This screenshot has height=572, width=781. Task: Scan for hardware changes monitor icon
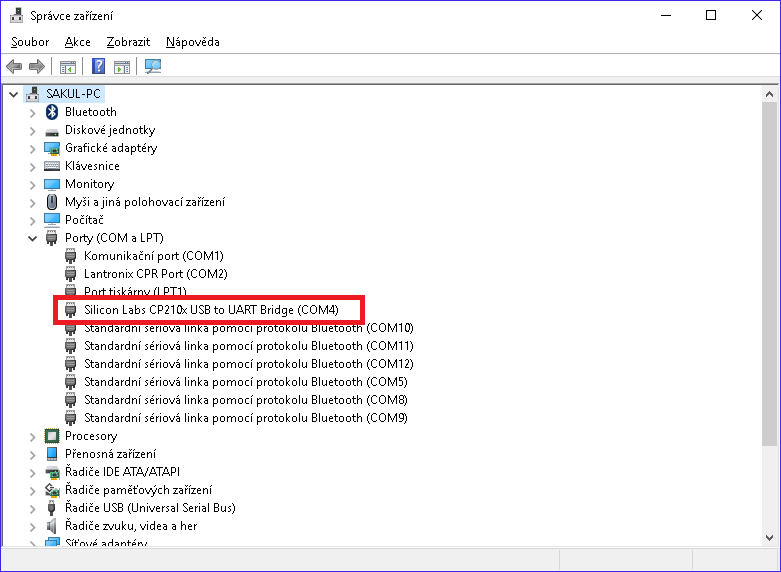point(153,66)
